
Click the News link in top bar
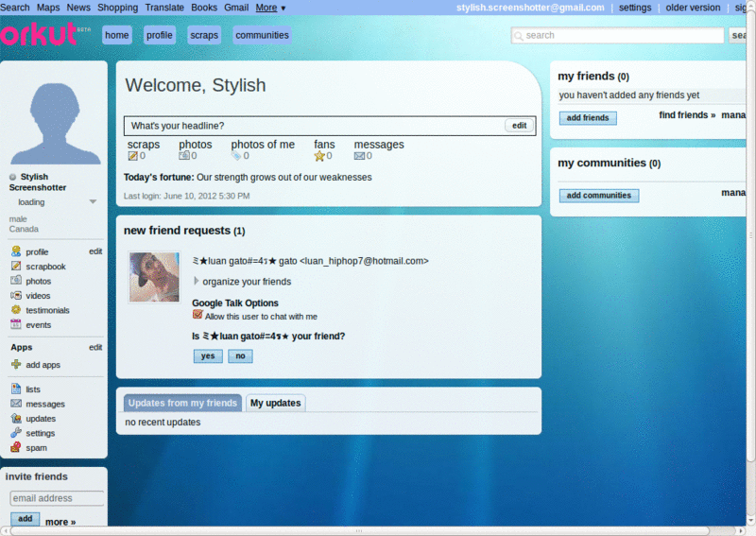[78, 8]
